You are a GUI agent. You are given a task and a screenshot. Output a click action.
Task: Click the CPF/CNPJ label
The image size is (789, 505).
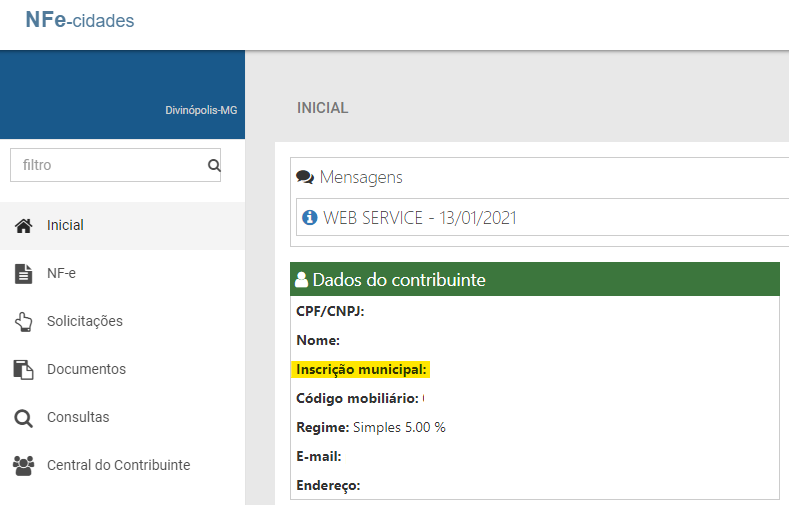(x=330, y=311)
